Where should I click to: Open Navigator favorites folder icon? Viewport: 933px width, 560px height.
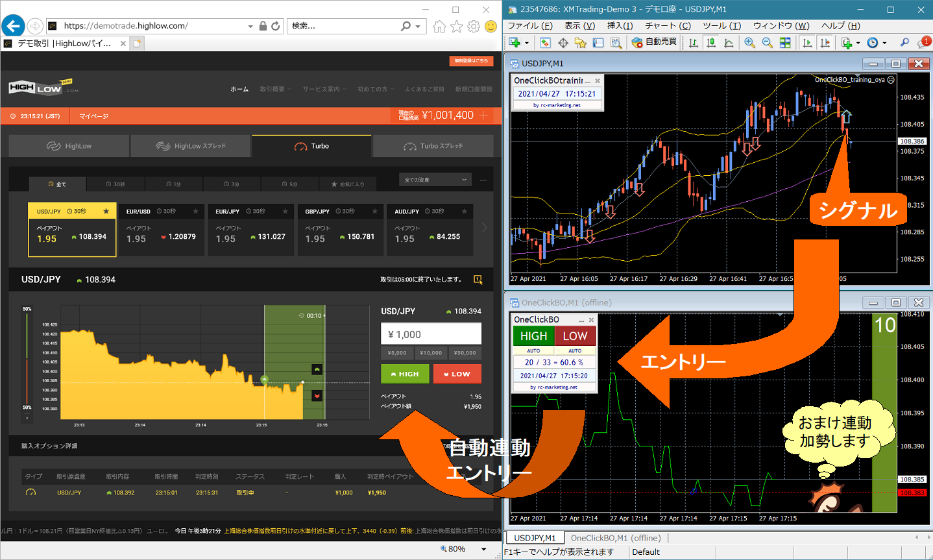[580, 42]
